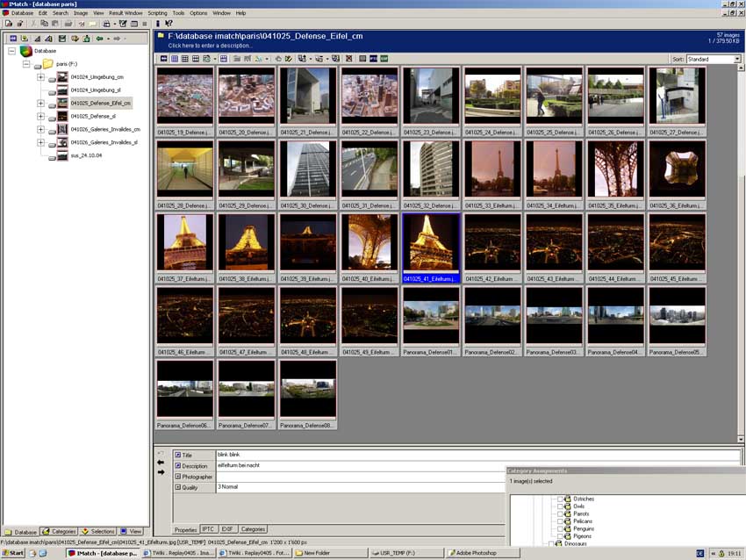Switch to Adobe Photoshop in taskbar

(x=482, y=553)
